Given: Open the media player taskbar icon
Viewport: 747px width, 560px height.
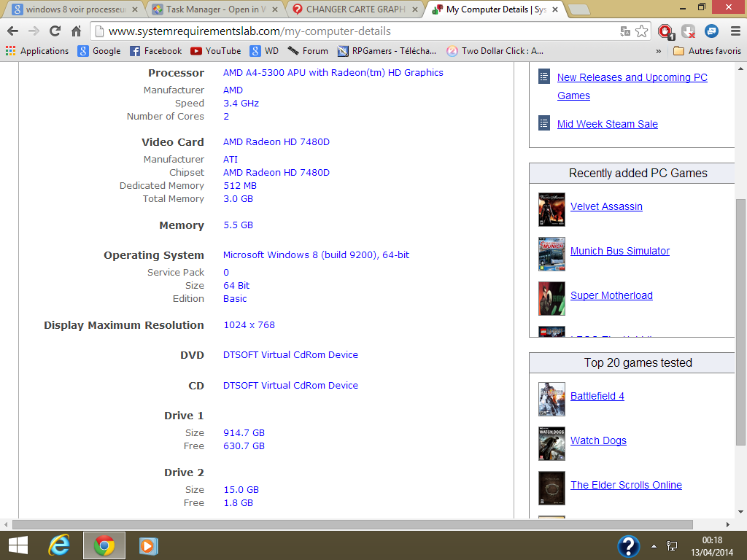Looking at the screenshot, I should pos(148,545).
